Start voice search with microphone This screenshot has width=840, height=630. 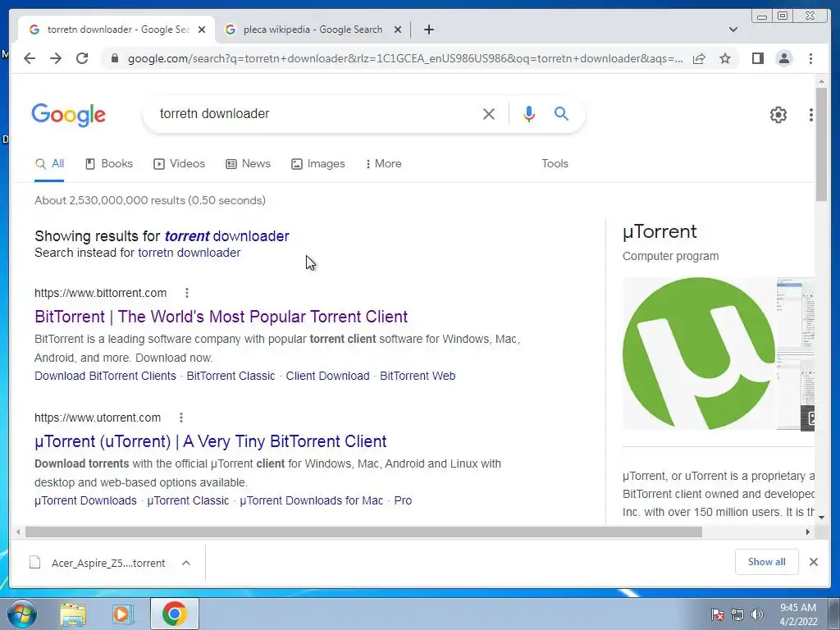(x=529, y=113)
